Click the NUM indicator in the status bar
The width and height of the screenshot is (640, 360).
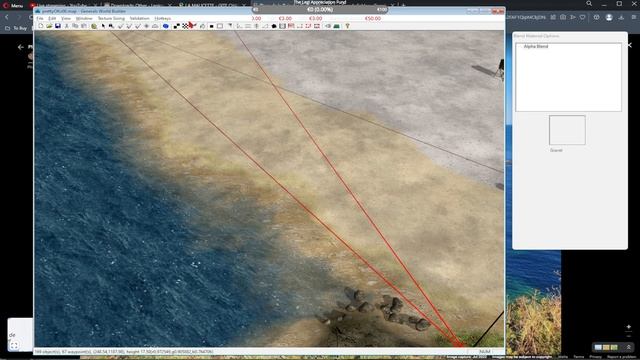(484, 351)
